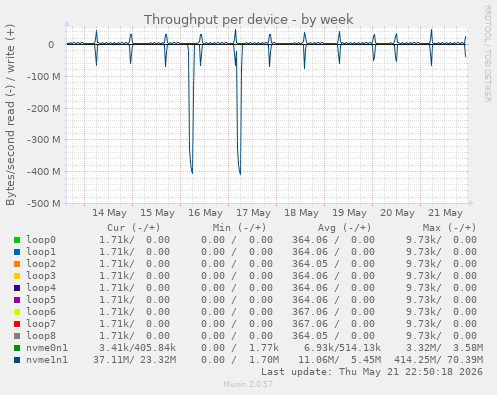Select the loop4 legend label
The image size is (497, 395).
(x=41, y=288)
